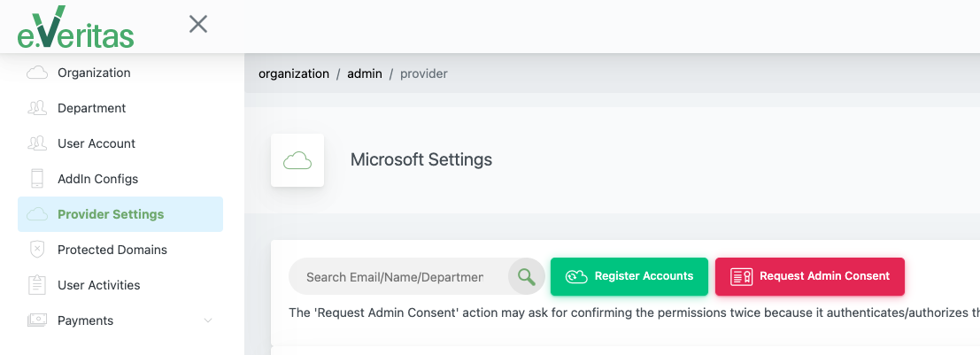This screenshot has width=980, height=355.
Task: Click the admin breadcrumb link
Action: click(x=365, y=73)
